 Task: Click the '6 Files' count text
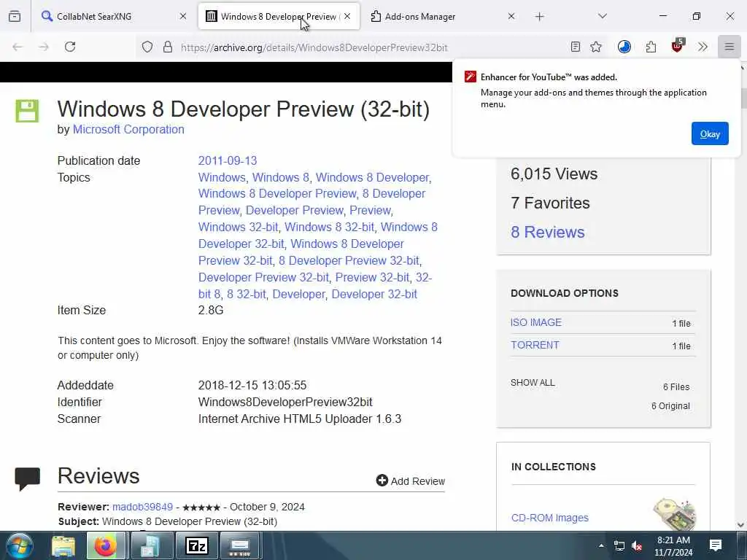tap(676, 387)
